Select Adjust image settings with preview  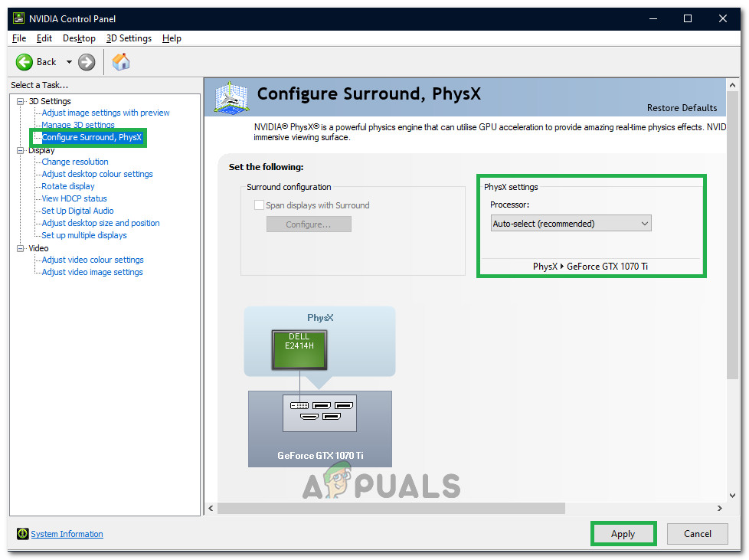coord(106,113)
